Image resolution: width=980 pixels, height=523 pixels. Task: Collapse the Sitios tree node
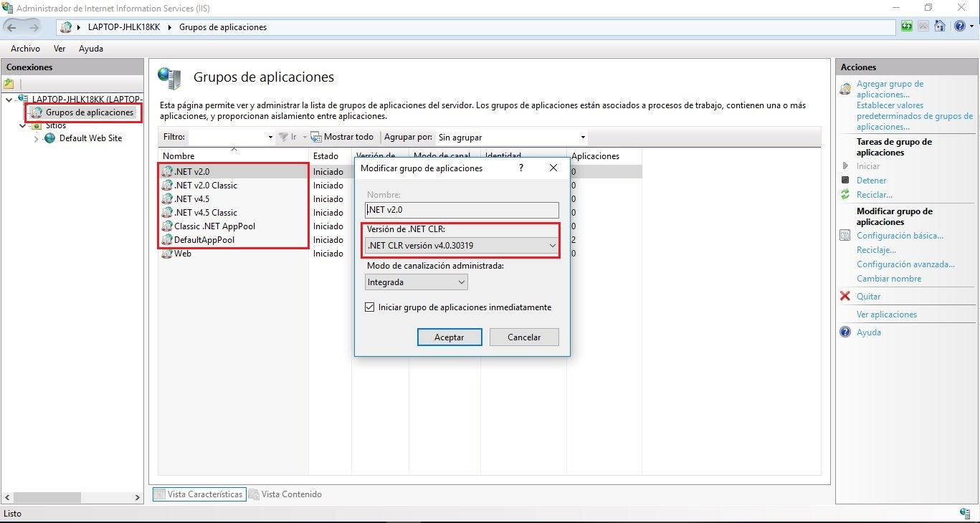click(23, 126)
